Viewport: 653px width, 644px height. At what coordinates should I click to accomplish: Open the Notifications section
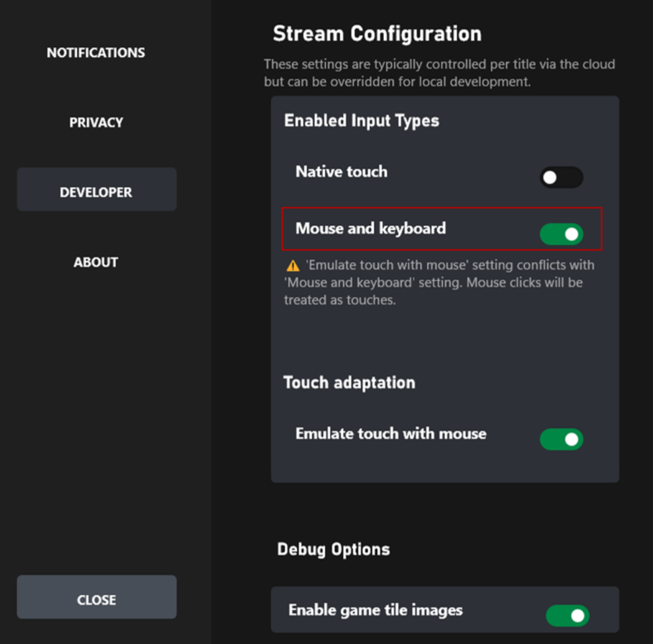click(96, 53)
